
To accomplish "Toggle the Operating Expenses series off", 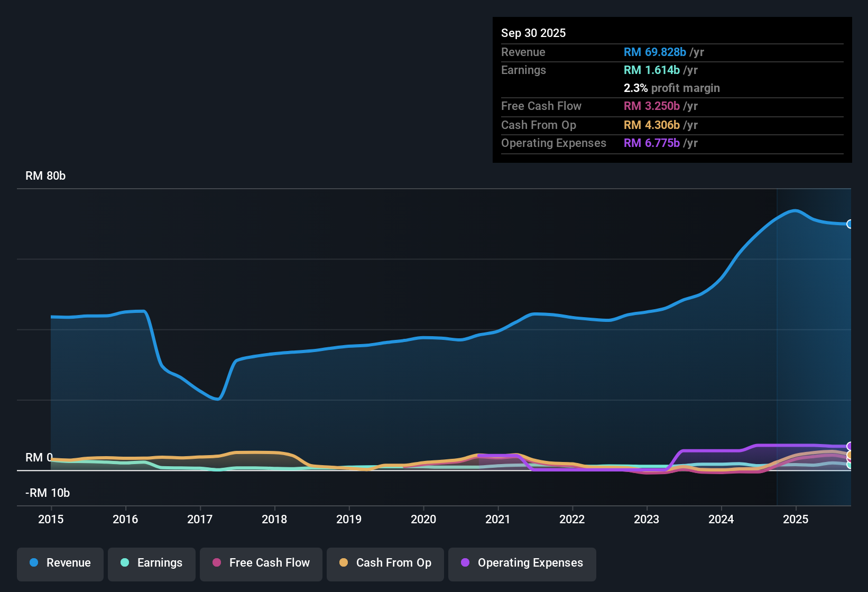I will [x=522, y=563].
